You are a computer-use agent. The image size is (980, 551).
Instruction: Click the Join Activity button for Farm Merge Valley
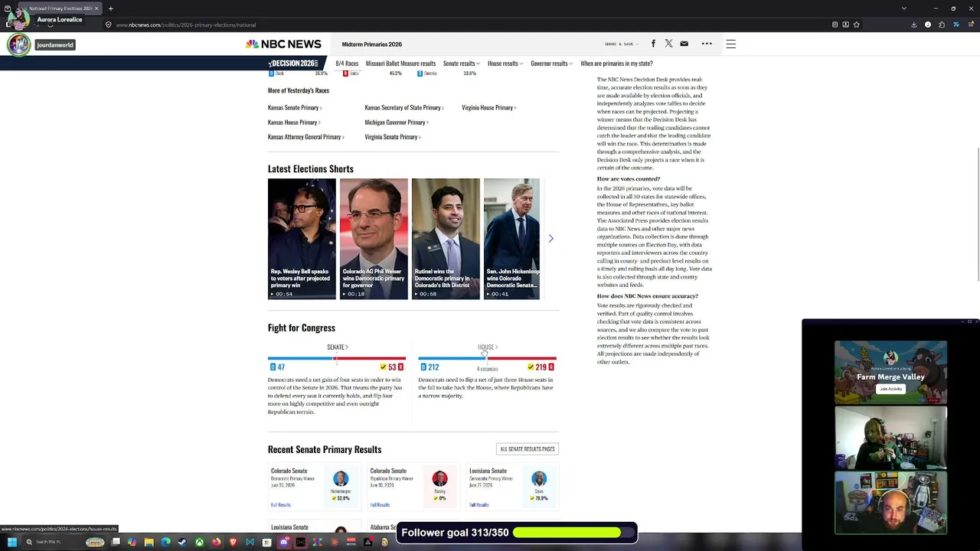tap(890, 389)
